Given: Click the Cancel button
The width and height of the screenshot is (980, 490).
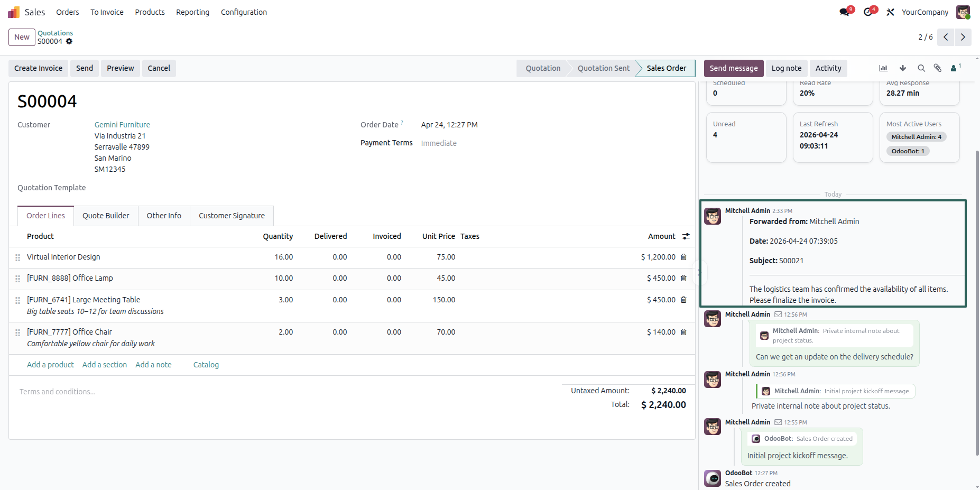Looking at the screenshot, I should [x=159, y=68].
